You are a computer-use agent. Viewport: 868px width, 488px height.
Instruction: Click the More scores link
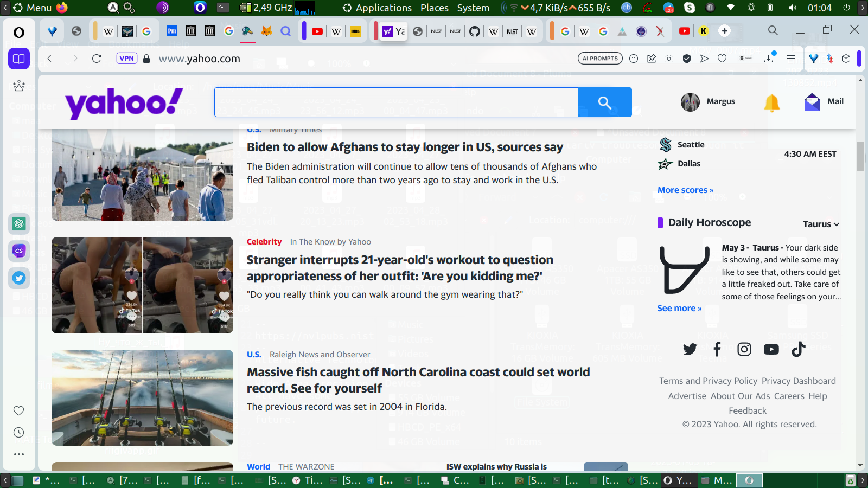(x=685, y=190)
